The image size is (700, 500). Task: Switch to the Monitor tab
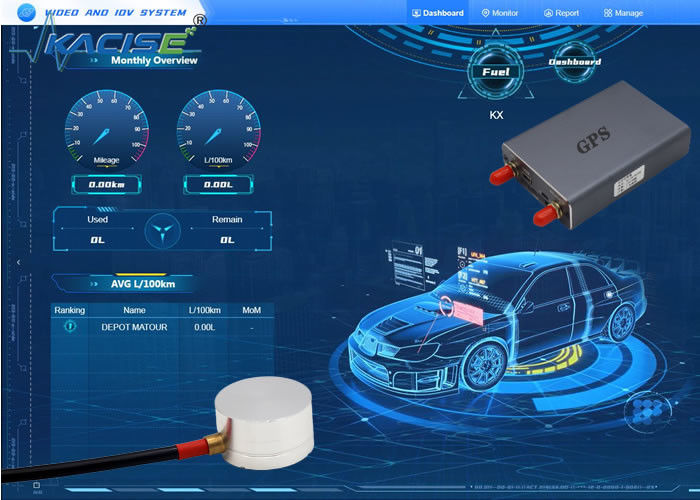499,13
